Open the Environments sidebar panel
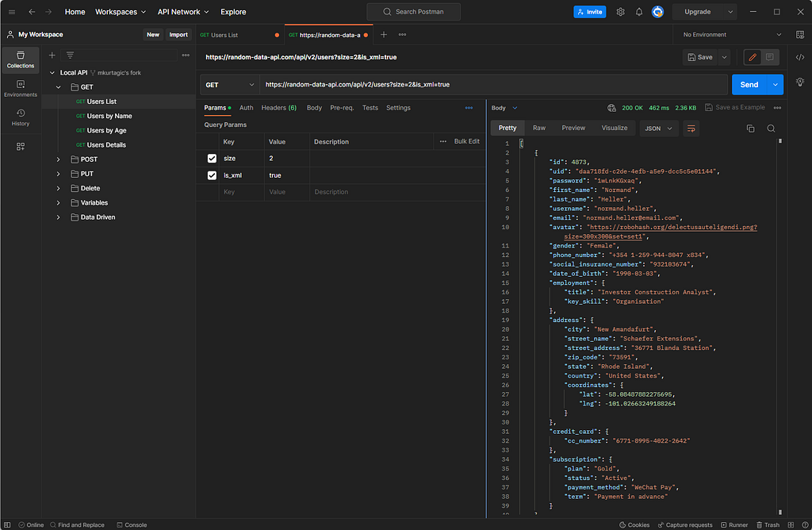 21,89
